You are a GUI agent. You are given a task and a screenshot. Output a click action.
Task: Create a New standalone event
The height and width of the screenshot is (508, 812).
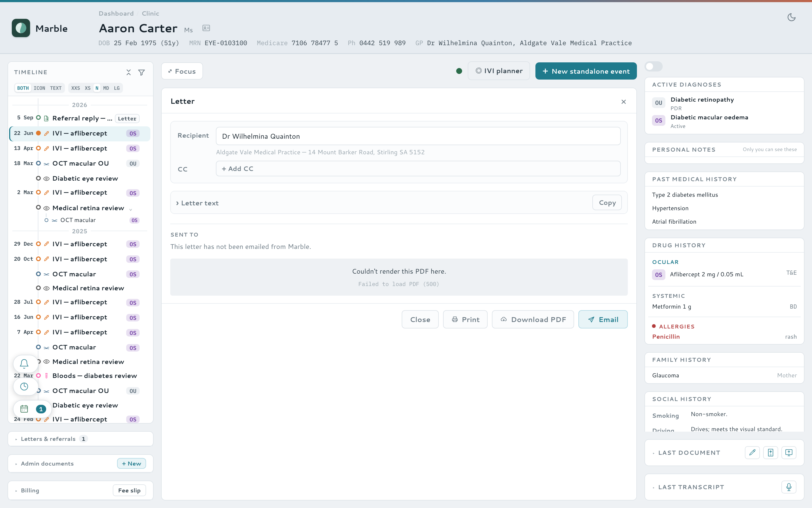click(x=586, y=71)
